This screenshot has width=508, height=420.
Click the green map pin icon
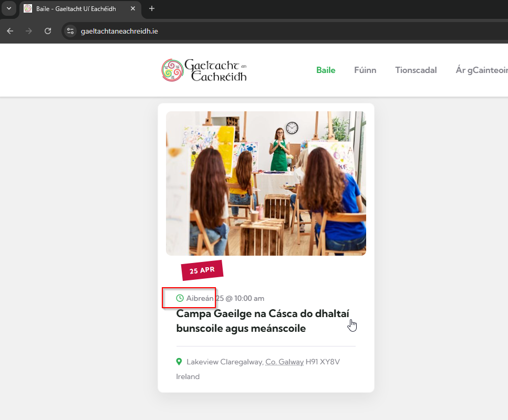tap(179, 362)
